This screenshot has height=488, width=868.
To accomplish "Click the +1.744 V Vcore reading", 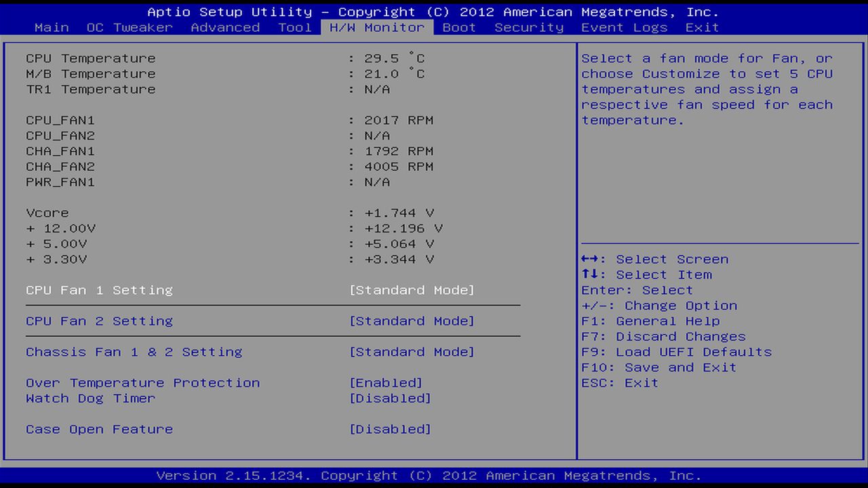I will click(399, 213).
